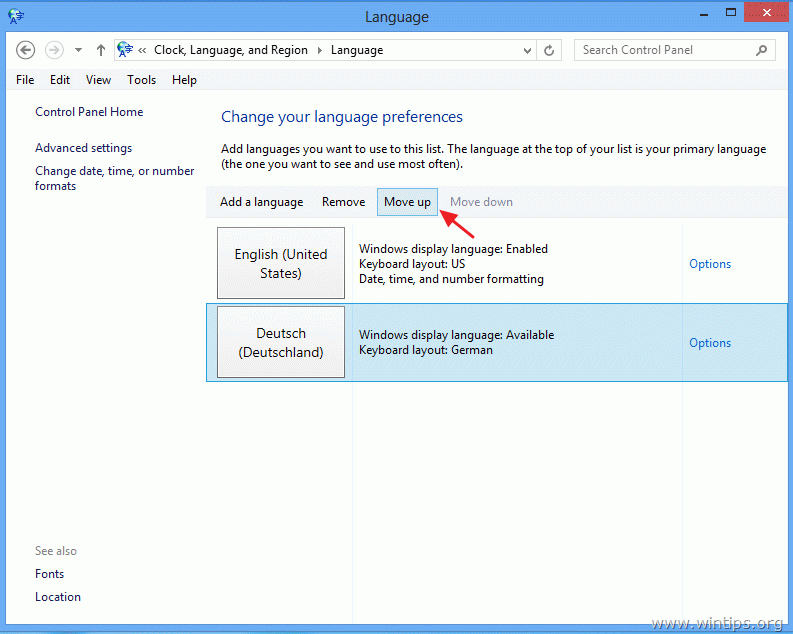Viewport: 793px width, 634px height.
Task: Click Remove in the language toolbar
Action: pos(343,202)
